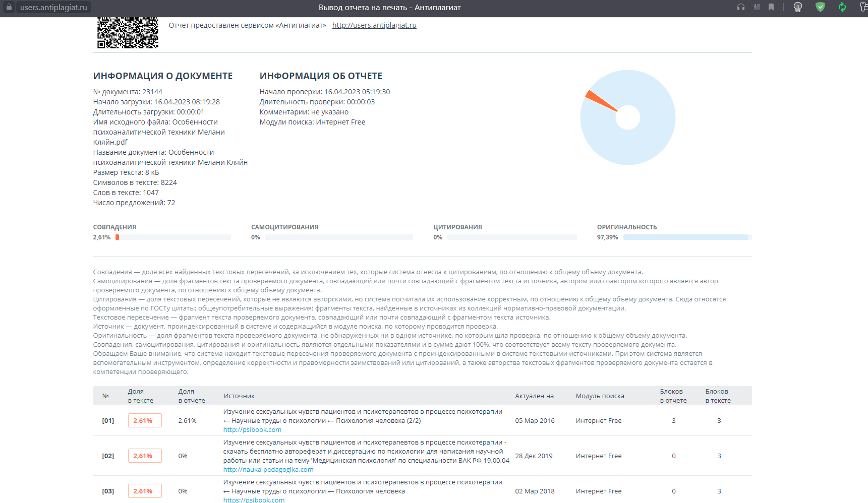Viewport: 868px width, 503px height.
Task: Click the 2,61% badge in row 01
Action: click(145, 421)
